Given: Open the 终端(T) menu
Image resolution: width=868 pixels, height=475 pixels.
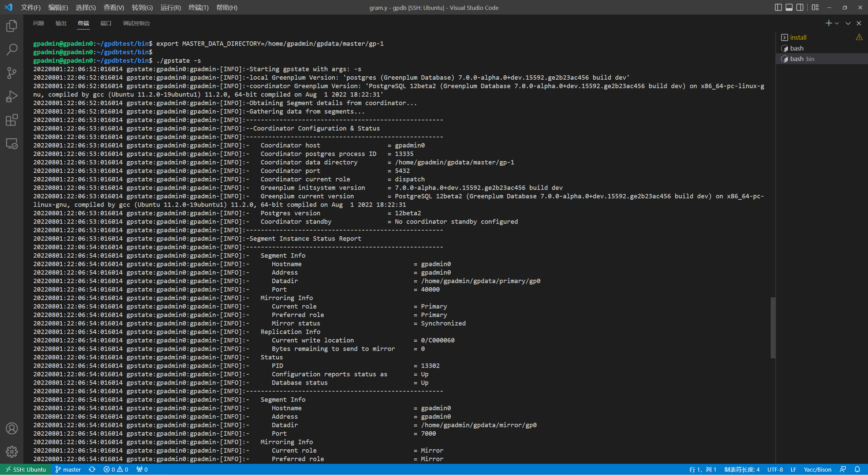Looking at the screenshot, I should (198, 7).
